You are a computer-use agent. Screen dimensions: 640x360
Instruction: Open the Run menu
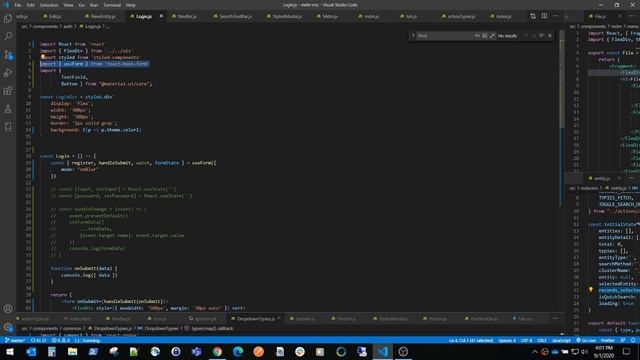click(x=94, y=5)
